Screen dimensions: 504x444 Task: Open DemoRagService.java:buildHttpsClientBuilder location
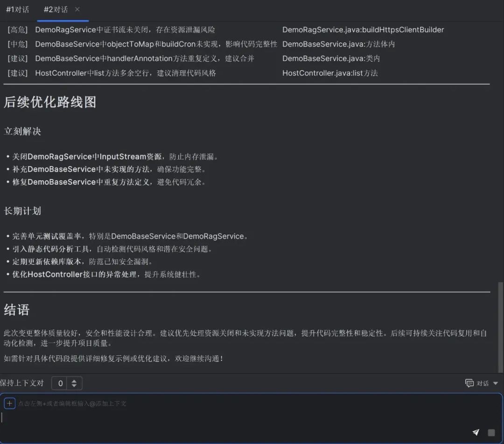point(363,30)
